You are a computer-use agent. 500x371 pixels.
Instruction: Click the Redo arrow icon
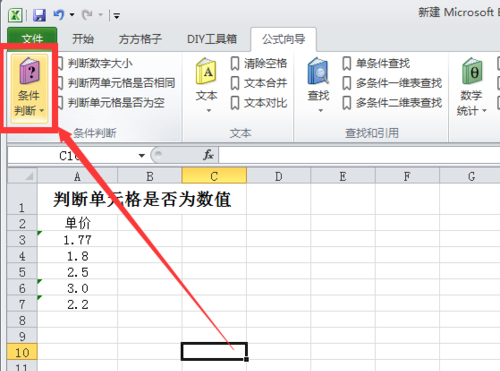click(87, 15)
